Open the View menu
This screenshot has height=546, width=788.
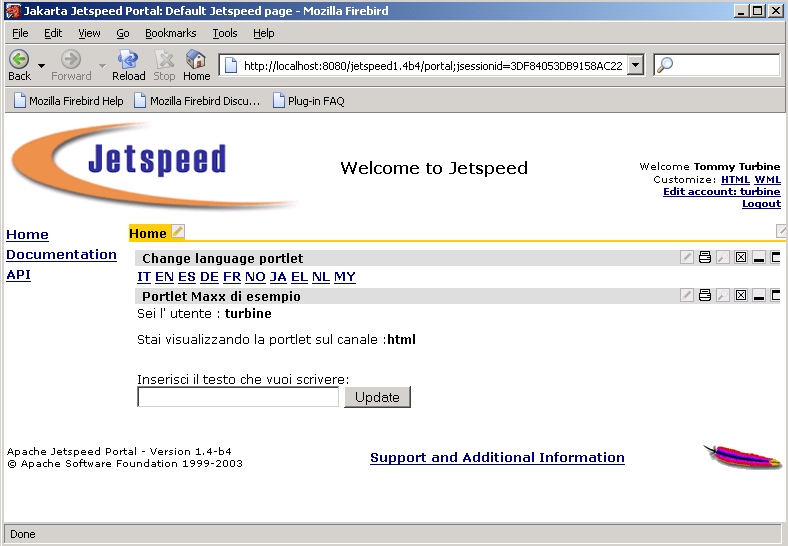point(89,33)
